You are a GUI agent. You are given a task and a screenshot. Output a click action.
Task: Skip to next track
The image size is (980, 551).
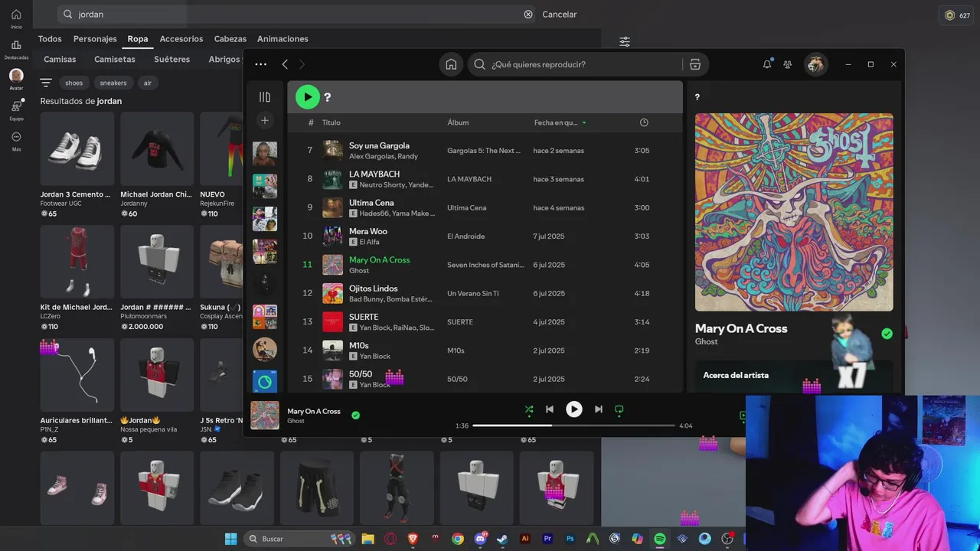599,409
